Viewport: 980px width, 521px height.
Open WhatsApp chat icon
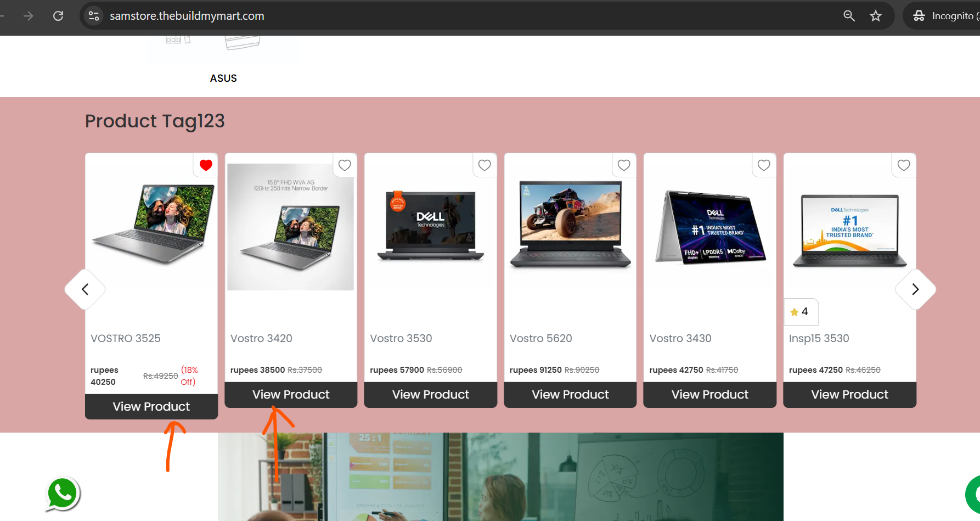[x=63, y=494]
